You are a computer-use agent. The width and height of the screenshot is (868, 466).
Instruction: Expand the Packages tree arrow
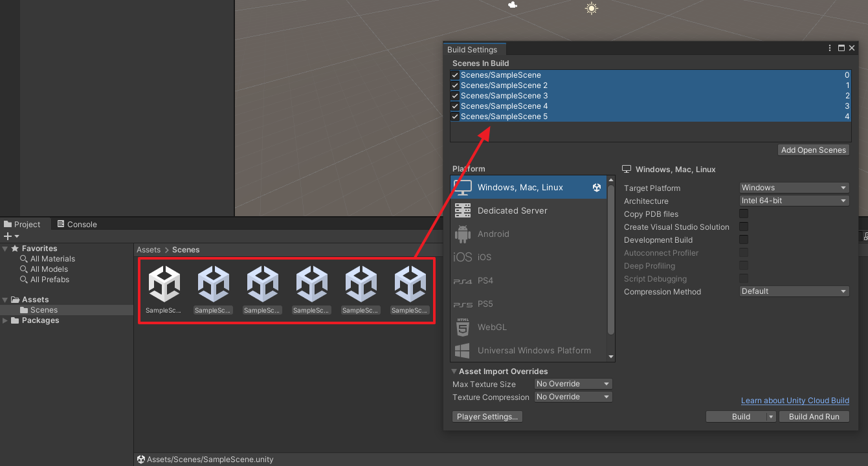click(x=5, y=320)
